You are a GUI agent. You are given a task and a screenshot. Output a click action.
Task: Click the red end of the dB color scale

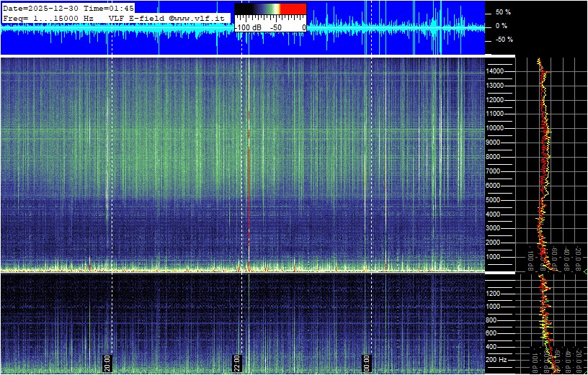[x=293, y=10]
